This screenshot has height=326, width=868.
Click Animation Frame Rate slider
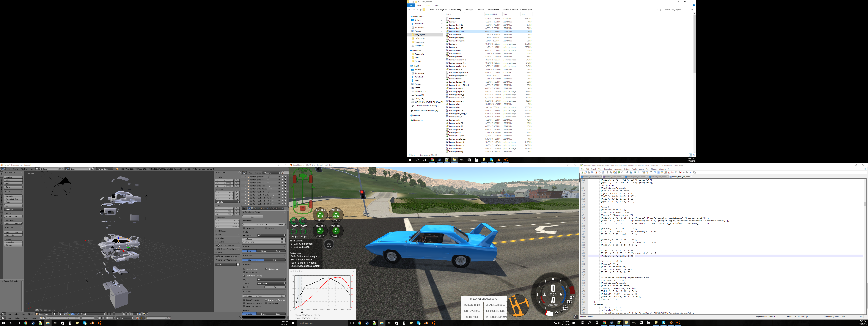pos(264,296)
